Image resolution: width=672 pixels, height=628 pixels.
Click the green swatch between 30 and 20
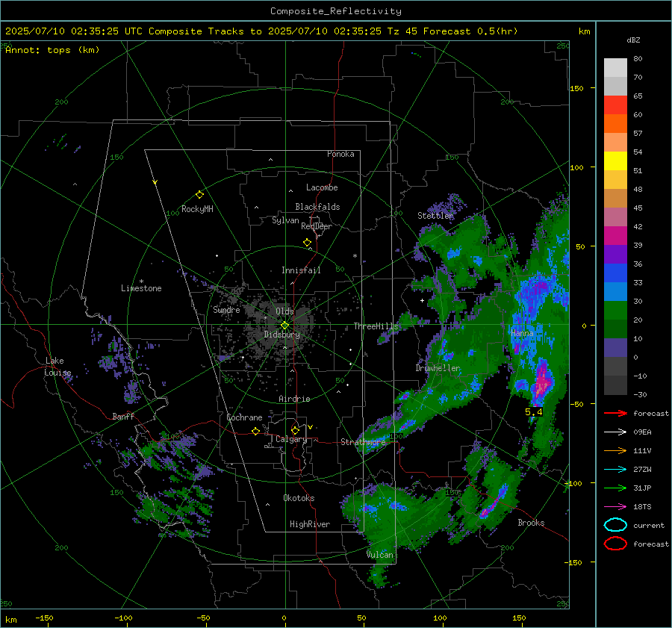pyautogui.click(x=615, y=310)
